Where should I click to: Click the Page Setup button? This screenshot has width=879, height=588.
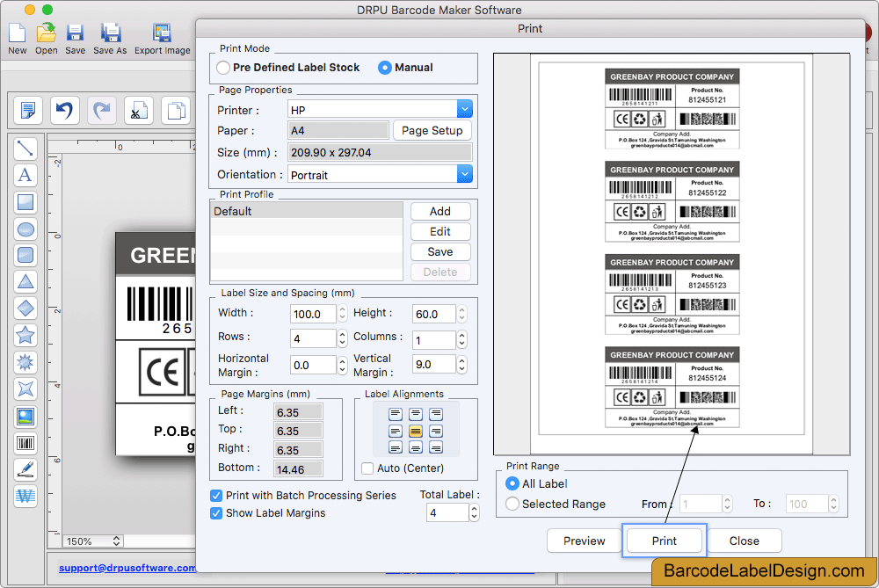pyautogui.click(x=432, y=130)
